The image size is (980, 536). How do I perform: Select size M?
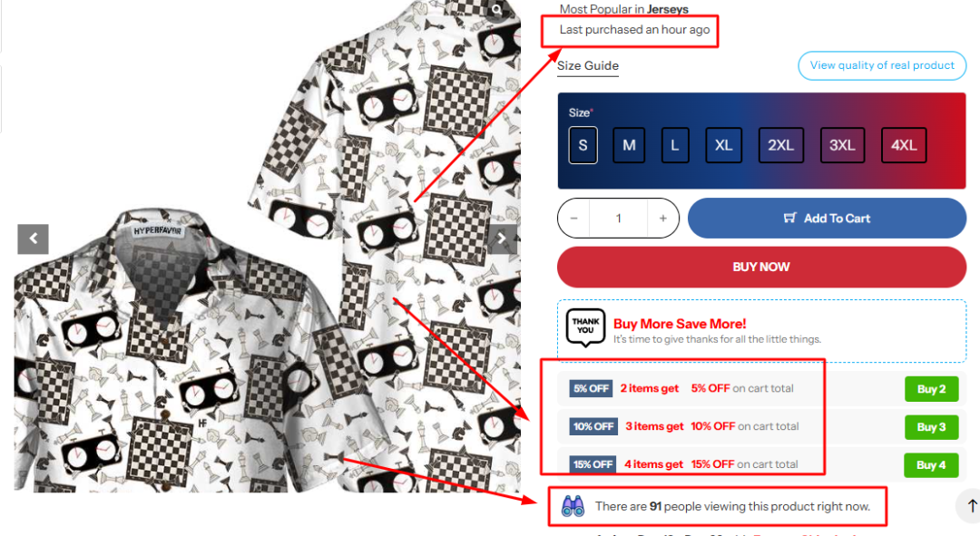[x=629, y=145]
